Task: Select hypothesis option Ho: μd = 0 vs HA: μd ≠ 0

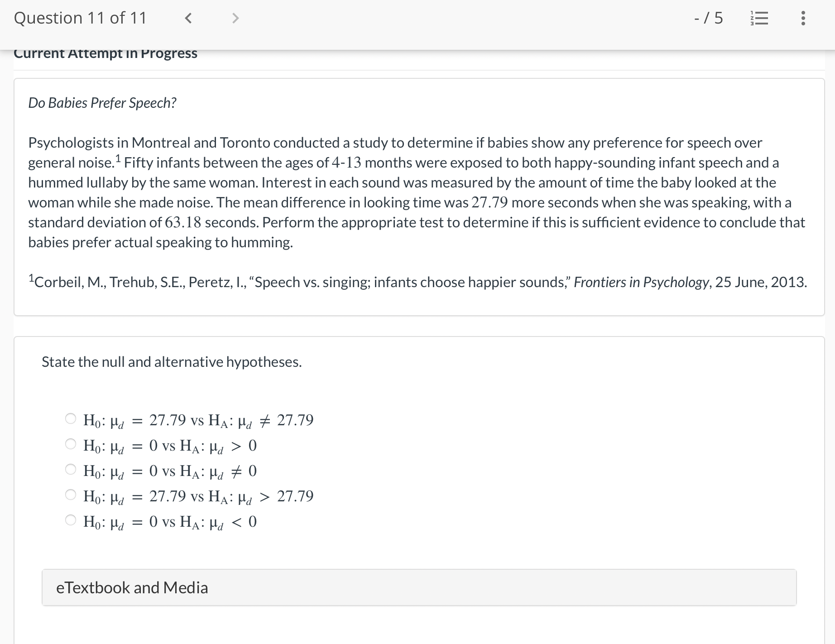Action: 71,469
